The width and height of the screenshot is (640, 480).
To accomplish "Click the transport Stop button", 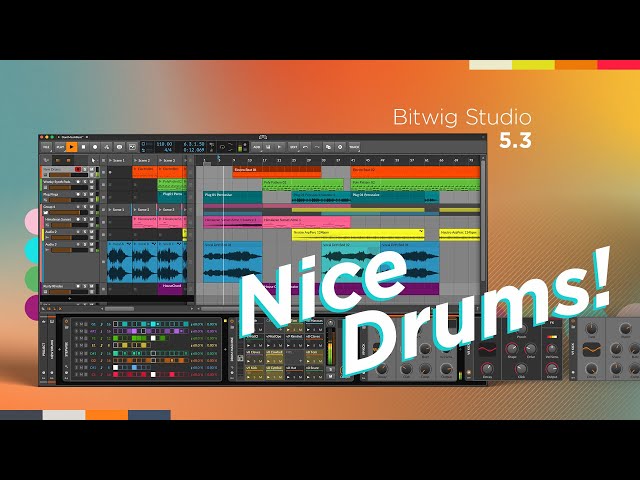I will coord(84,147).
